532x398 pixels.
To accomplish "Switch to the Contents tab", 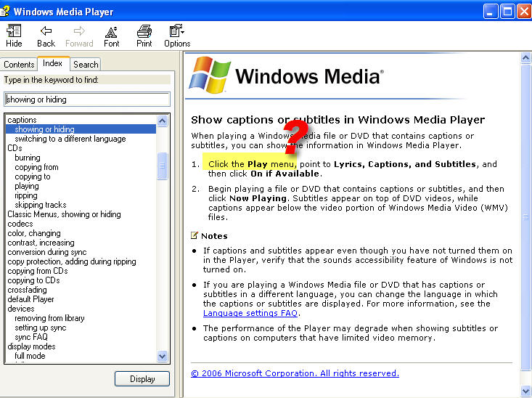I will point(20,65).
